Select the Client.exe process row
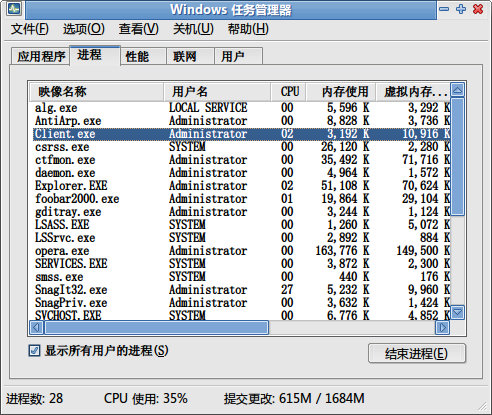The width and height of the screenshot is (492, 415). tap(241, 134)
